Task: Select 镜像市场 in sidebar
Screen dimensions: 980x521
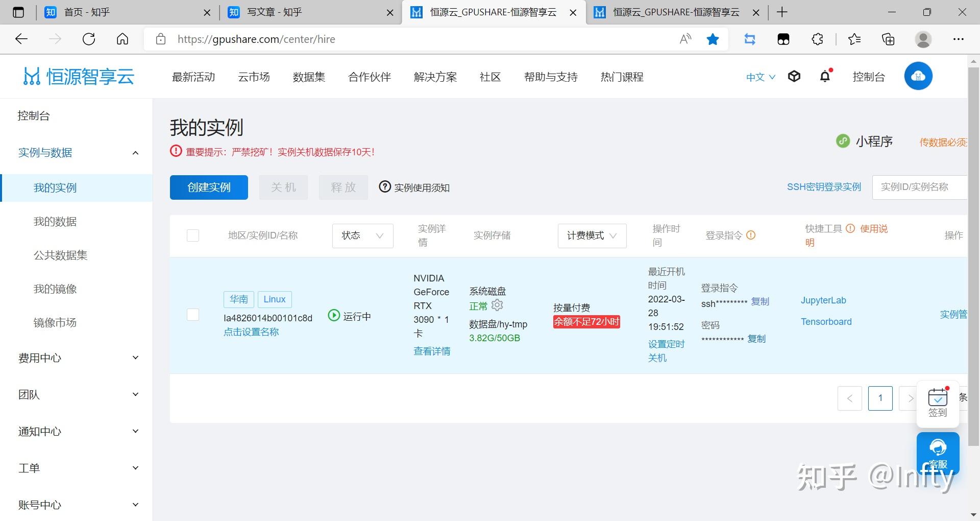Action: click(x=55, y=323)
